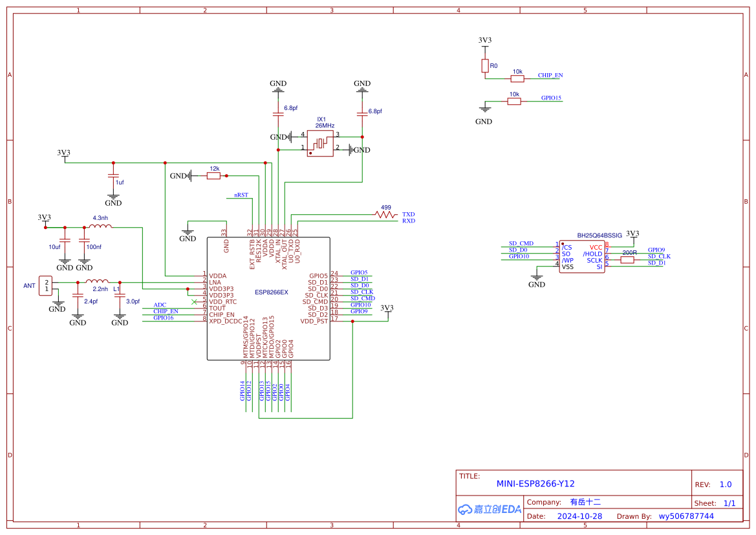Screen dimensions: 756x535
Task: Select the 4.3nh inductor symbol
Action: [x=100, y=226]
